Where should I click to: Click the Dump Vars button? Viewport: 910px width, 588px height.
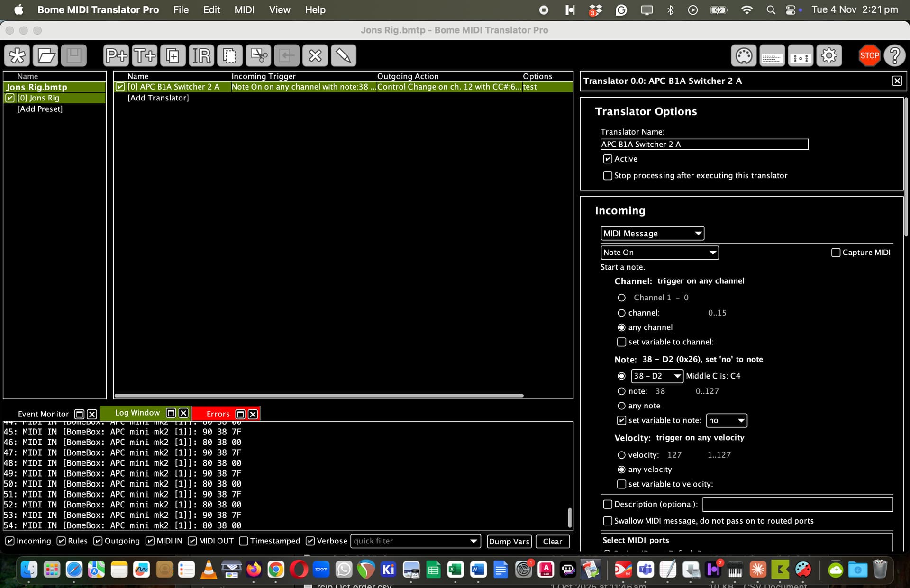coord(509,541)
